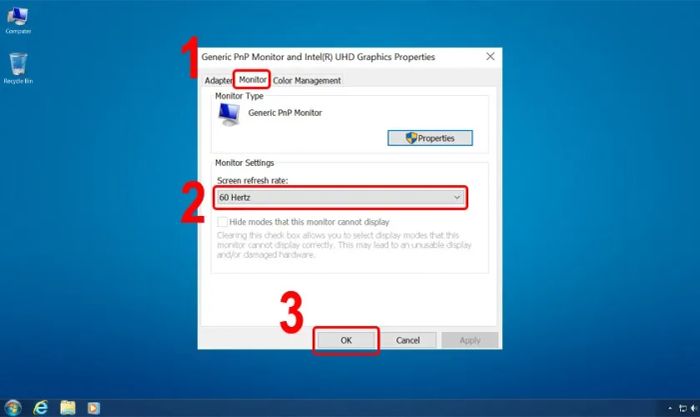This screenshot has width=700, height=417.
Task: Confirm with the OK button
Action: [x=346, y=340]
